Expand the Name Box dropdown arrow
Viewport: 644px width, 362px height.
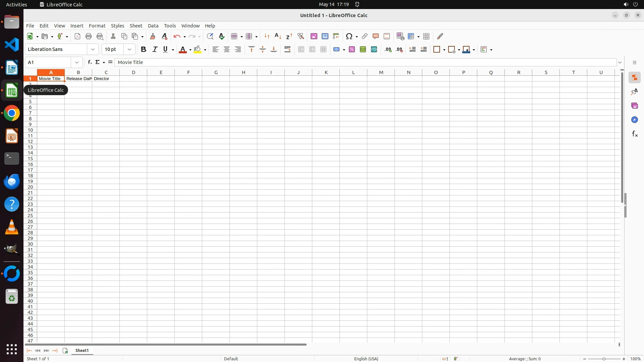pos(77,62)
